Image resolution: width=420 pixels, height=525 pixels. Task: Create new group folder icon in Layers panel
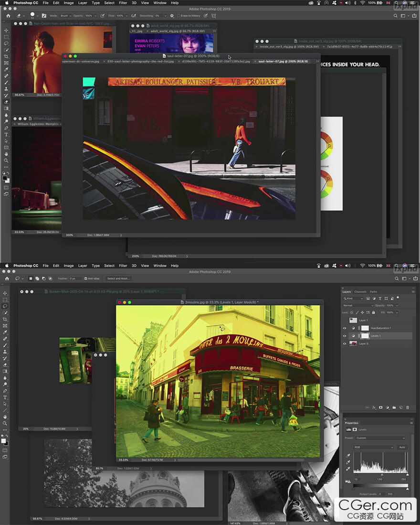pos(394,407)
